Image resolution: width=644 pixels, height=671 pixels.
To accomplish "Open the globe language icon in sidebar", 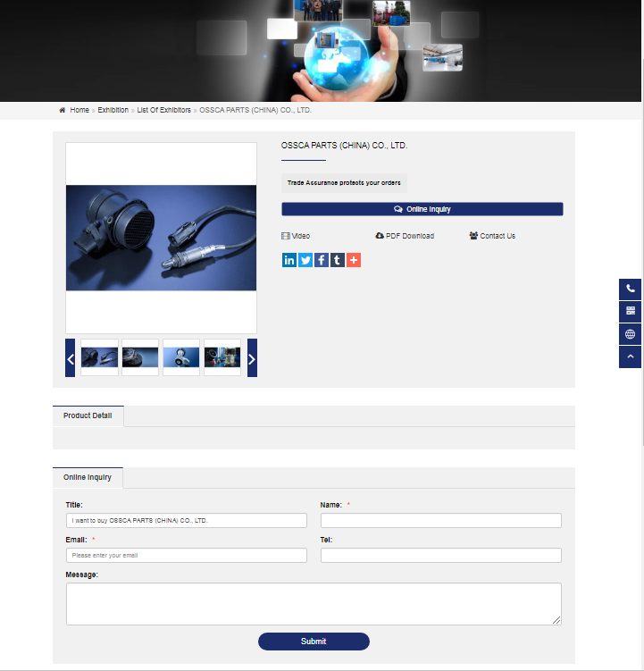I will (631, 334).
